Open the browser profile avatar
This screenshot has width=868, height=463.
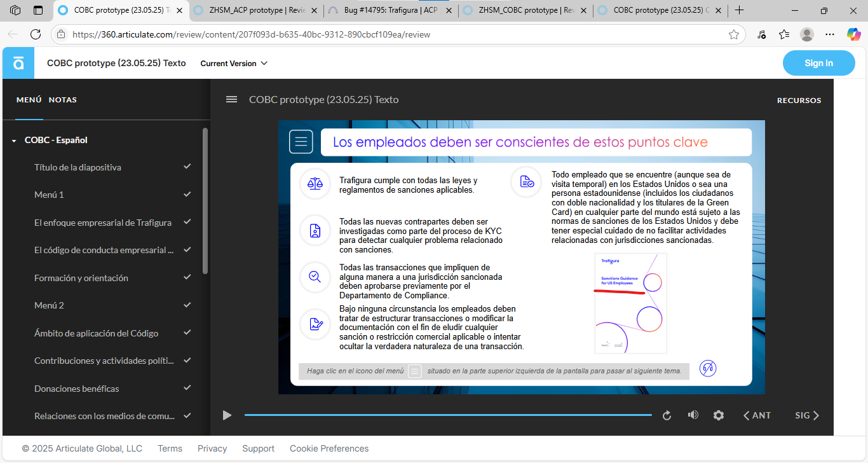807,34
